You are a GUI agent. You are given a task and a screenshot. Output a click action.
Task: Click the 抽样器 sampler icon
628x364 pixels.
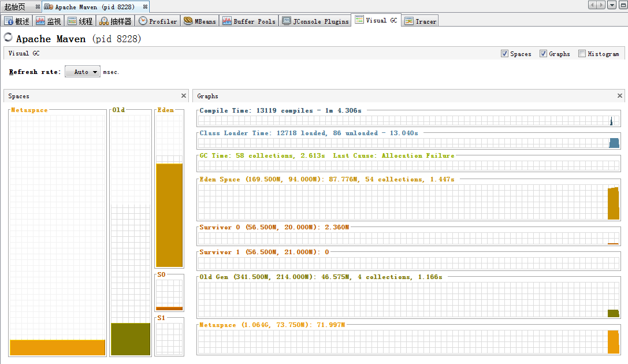(x=104, y=21)
